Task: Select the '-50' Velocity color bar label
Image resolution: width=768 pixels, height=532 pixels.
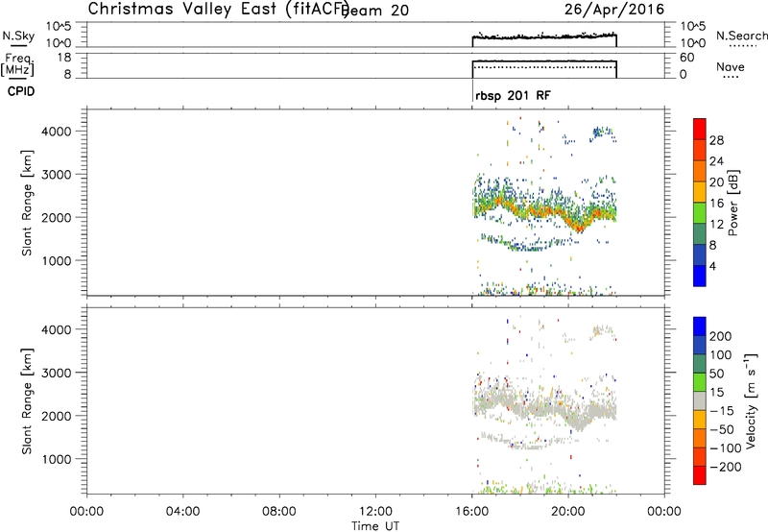Action: coord(722,429)
